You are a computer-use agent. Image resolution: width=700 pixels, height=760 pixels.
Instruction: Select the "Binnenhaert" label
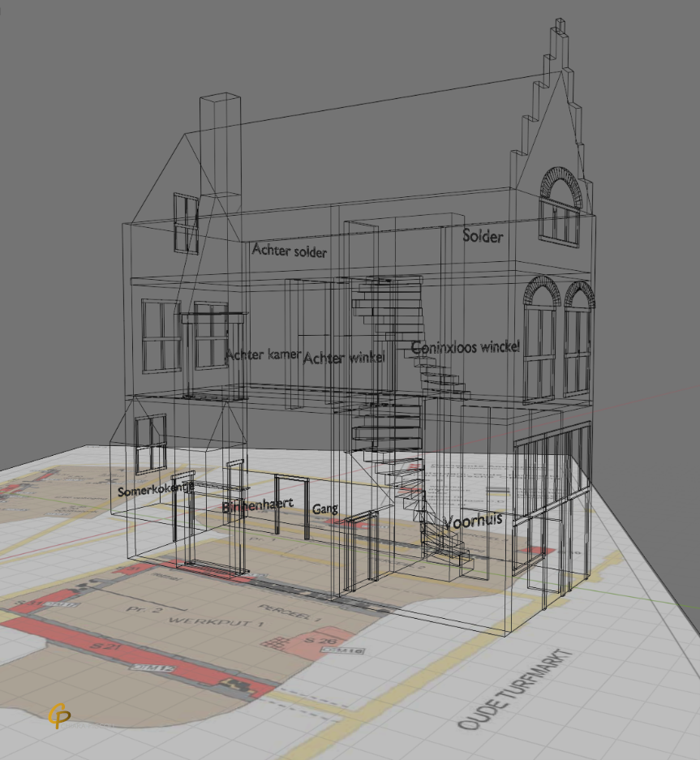(x=257, y=505)
